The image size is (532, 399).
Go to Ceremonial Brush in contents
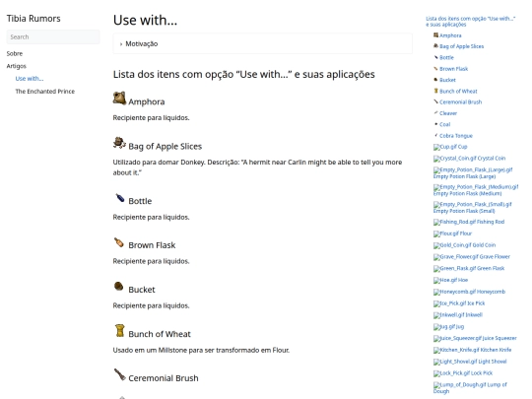pyautogui.click(x=457, y=102)
